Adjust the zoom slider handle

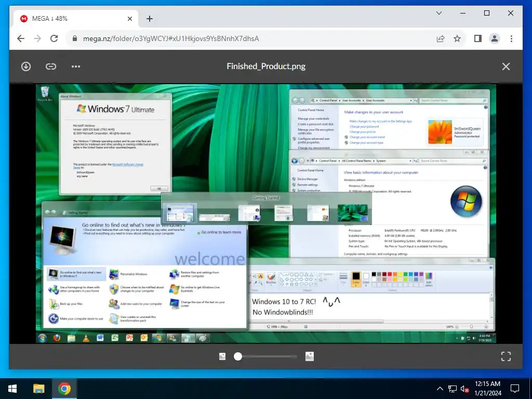pyautogui.click(x=238, y=356)
